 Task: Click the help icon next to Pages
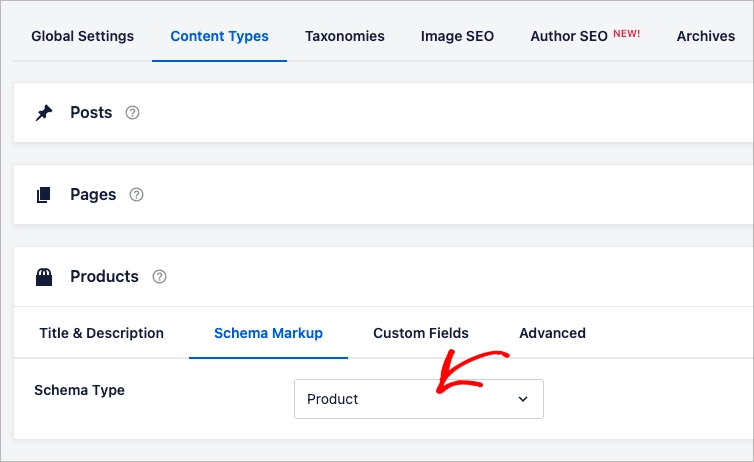(x=137, y=195)
